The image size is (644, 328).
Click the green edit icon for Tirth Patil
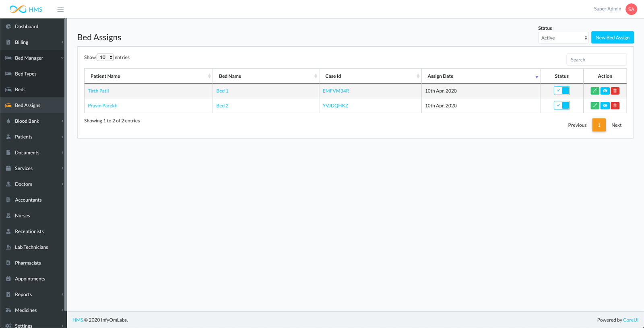(594, 91)
